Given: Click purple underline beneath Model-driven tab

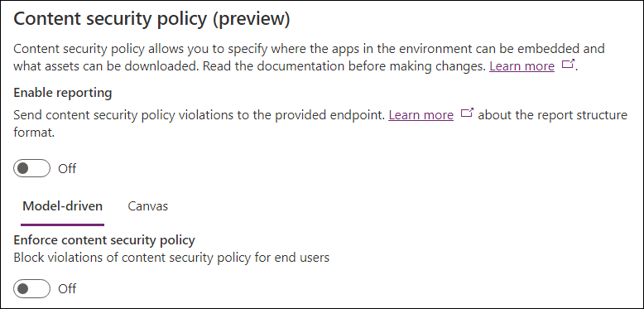Looking at the screenshot, I should 62,225.
